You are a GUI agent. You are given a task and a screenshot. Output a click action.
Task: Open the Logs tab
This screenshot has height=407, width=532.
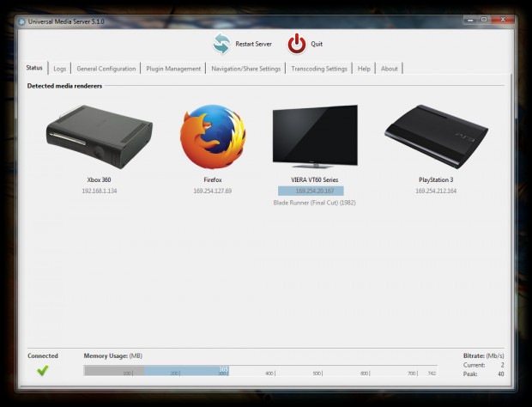click(60, 69)
